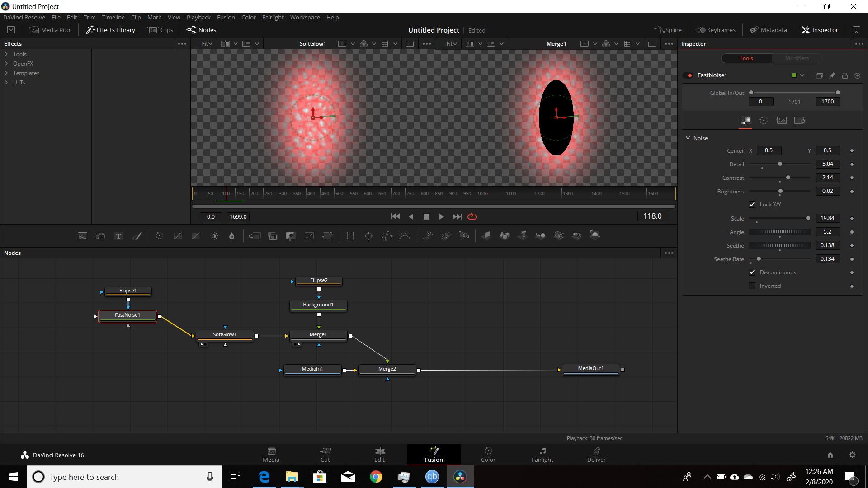Select the SoftGlow1 node
868x488 pixels.
225,335
